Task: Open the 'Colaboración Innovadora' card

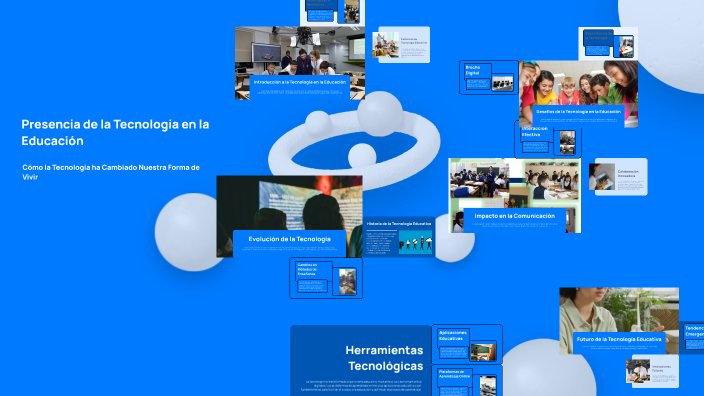Action: pyautogui.click(x=618, y=176)
